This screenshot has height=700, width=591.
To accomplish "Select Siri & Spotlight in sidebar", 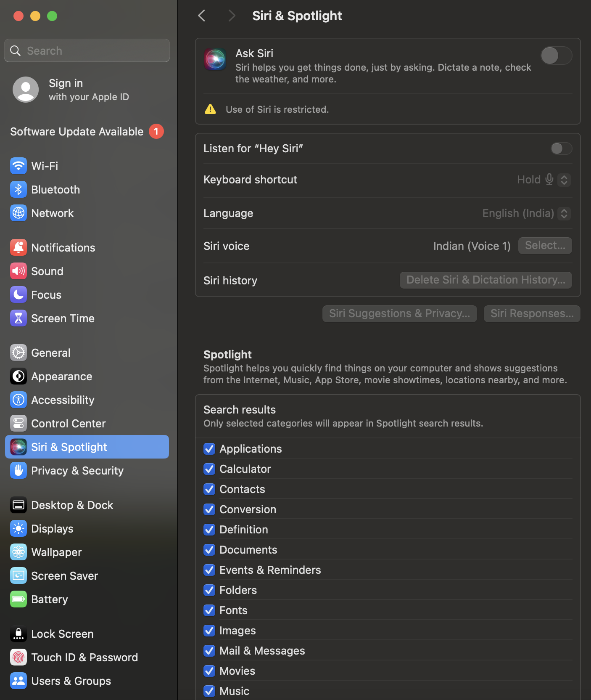I will tap(87, 447).
